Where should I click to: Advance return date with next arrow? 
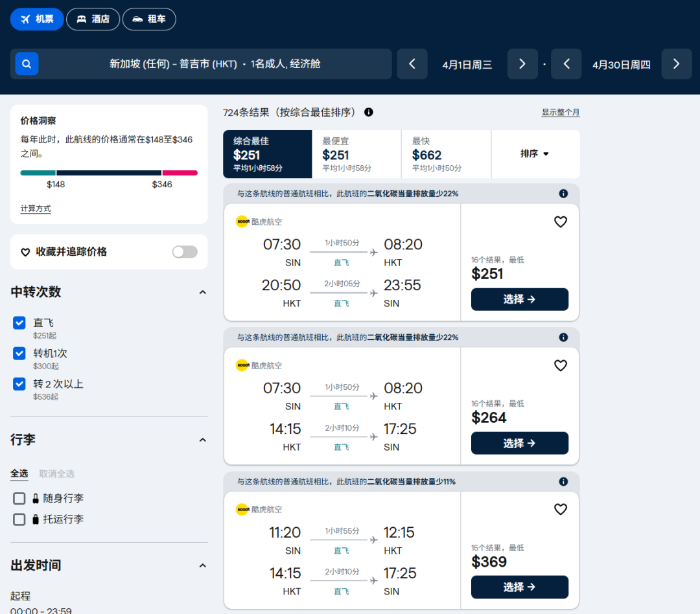676,64
